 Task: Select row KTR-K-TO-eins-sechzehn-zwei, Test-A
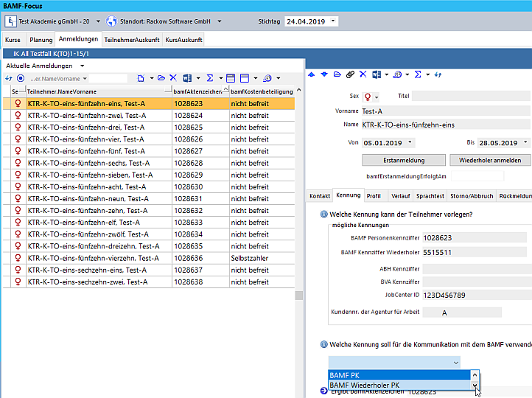(x=149, y=282)
